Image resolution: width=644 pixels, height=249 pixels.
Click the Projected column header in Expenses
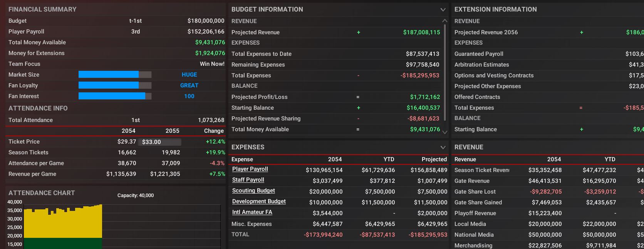(434, 159)
